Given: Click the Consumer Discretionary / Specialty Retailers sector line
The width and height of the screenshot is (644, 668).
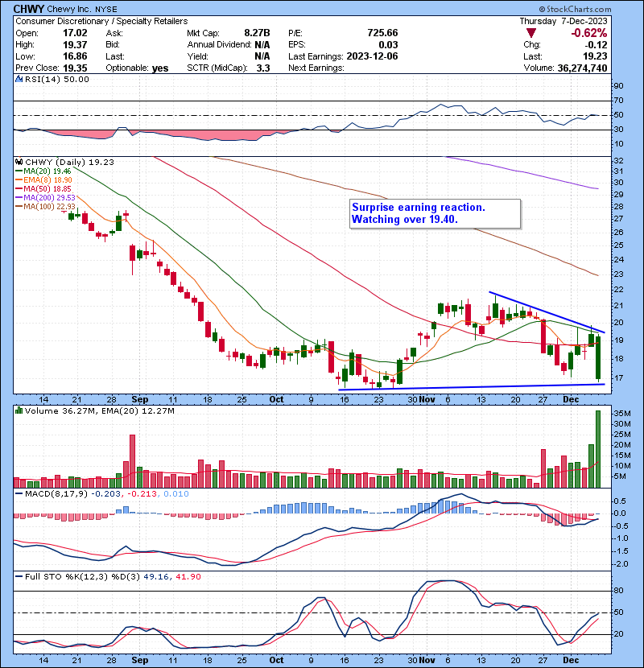Looking at the screenshot, I should [101, 21].
